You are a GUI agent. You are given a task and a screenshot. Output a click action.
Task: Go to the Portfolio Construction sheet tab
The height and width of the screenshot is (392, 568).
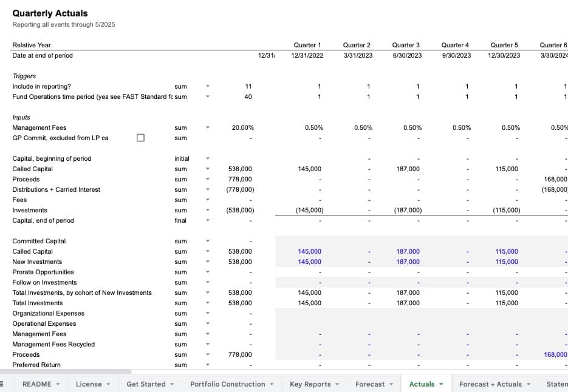click(x=227, y=384)
